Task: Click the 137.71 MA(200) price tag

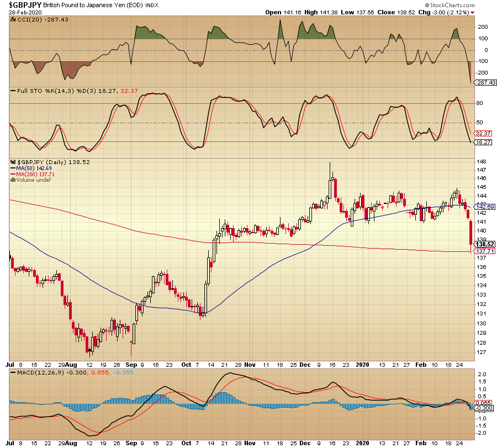Action: tap(484, 251)
